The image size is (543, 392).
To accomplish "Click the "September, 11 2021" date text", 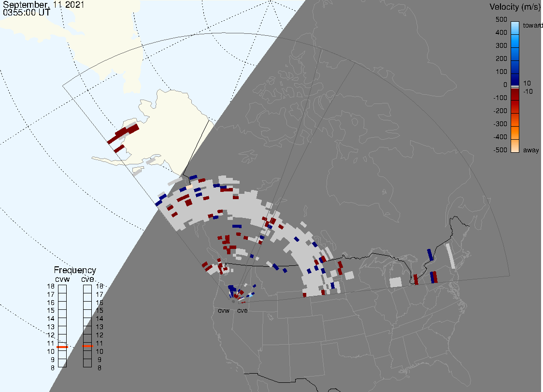I will coord(43,5).
